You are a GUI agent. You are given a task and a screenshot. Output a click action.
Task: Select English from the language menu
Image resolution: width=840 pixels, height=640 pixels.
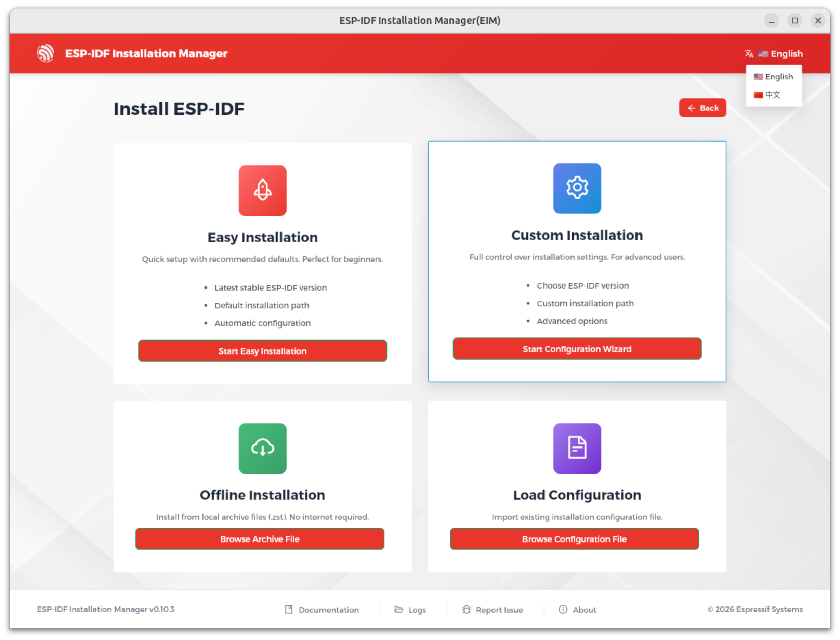pos(774,77)
